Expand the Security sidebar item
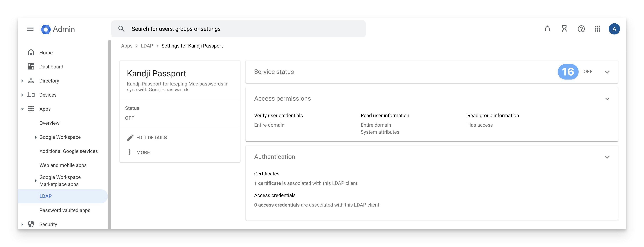Image resolution: width=644 pixels, height=247 pixels. point(22,224)
